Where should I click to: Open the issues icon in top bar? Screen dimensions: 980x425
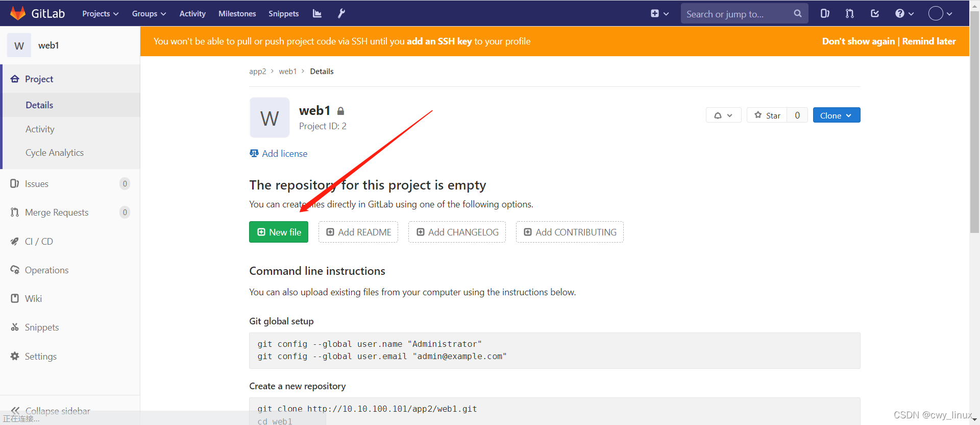point(825,14)
